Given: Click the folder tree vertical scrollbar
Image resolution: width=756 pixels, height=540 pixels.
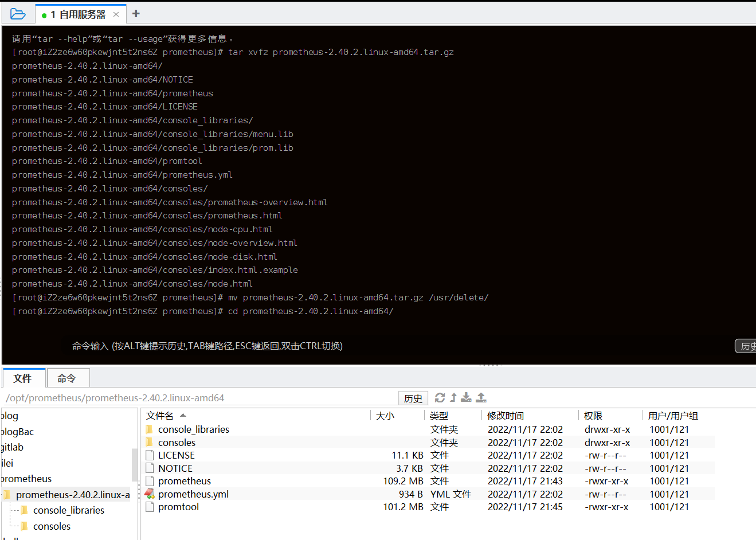Looking at the screenshot, I should [x=135, y=464].
